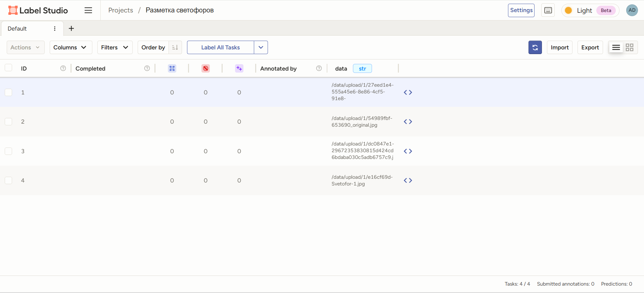This screenshot has height=293, width=644.
Task: Expand the Columns dropdown
Action: tap(71, 47)
